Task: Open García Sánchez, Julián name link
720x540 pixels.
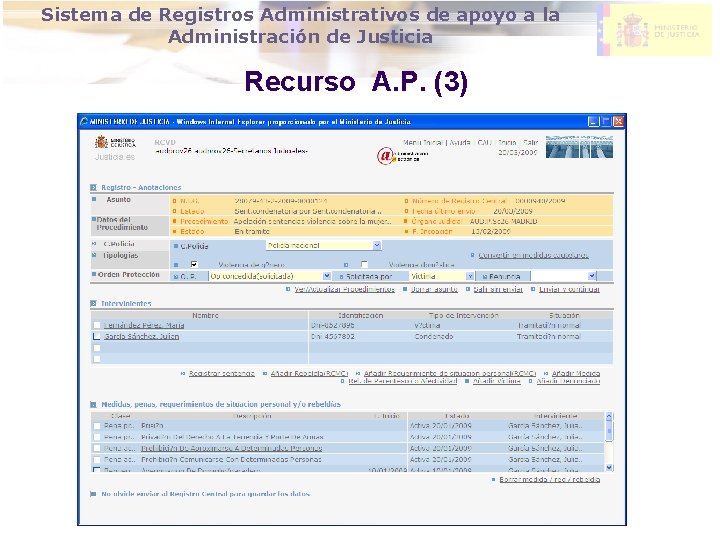Action: pos(141,336)
